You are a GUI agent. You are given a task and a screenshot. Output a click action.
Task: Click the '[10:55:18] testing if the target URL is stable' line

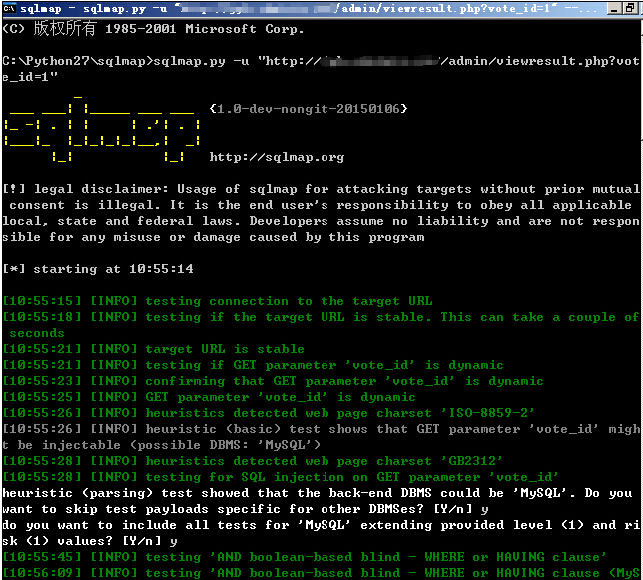click(321, 317)
